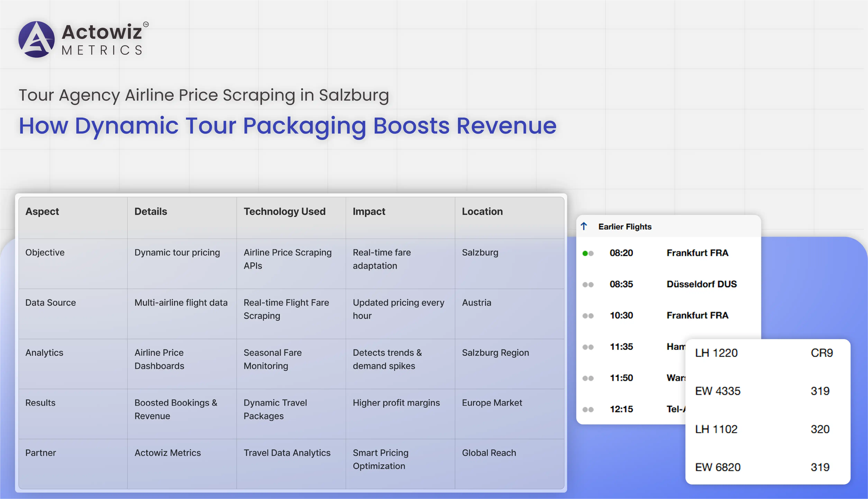This screenshot has height=499, width=868.
Task: Click the Impact column header
Action: (x=369, y=211)
